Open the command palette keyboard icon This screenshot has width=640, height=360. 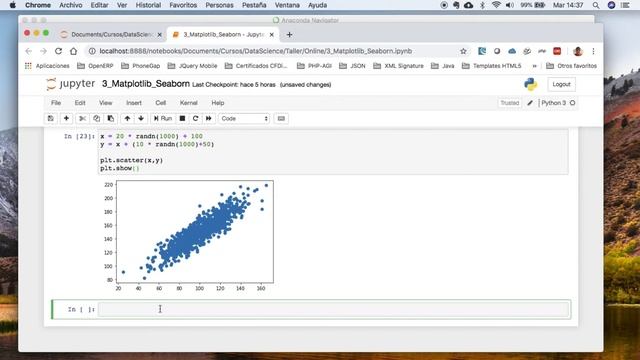(x=281, y=118)
